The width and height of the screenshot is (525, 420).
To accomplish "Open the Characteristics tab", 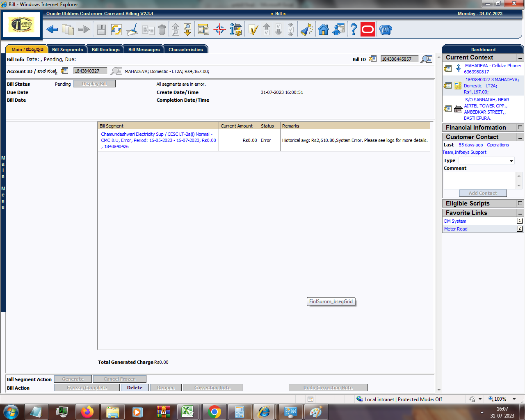I will [x=185, y=50].
